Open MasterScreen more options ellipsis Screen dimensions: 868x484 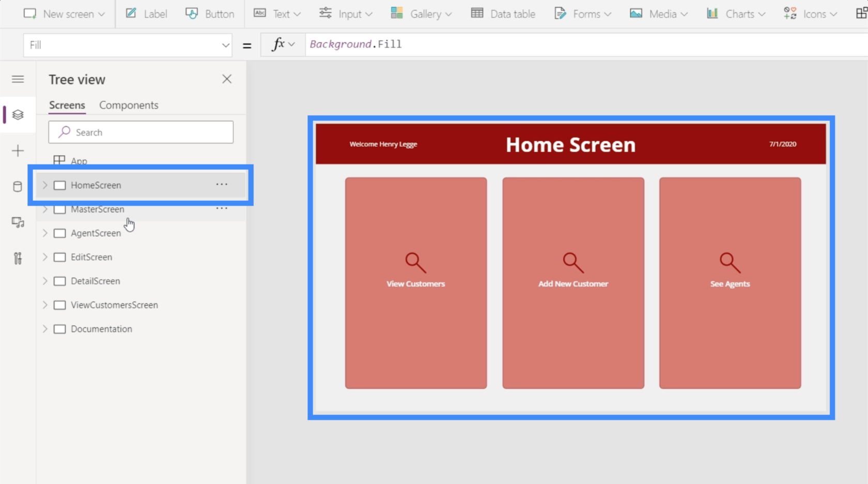tap(222, 208)
